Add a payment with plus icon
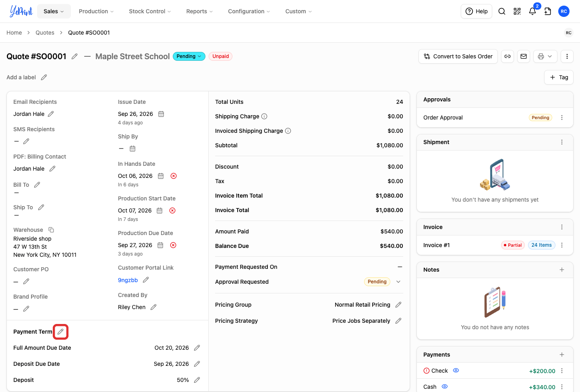This screenshot has height=392, width=580. tap(562, 355)
